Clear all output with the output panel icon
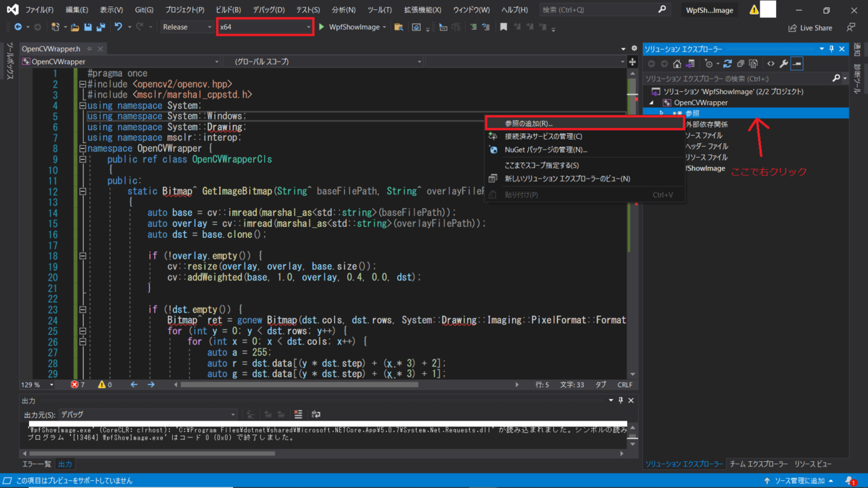Image resolution: width=868 pixels, height=488 pixels. coord(298,414)
